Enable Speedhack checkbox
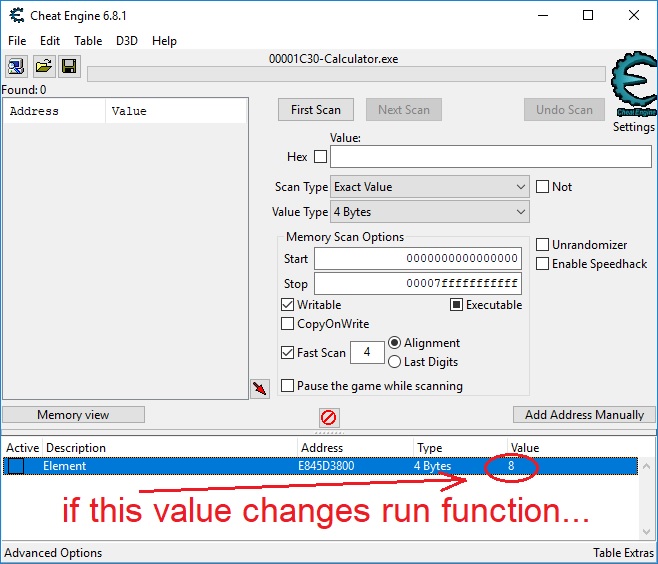Viewport: 658px width, 564px height. pos(543,264)
